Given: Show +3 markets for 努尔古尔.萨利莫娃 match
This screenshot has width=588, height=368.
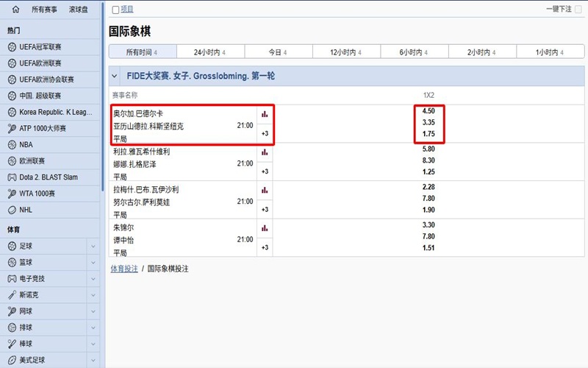Looking at the screenshot, I should click(265, 209).
